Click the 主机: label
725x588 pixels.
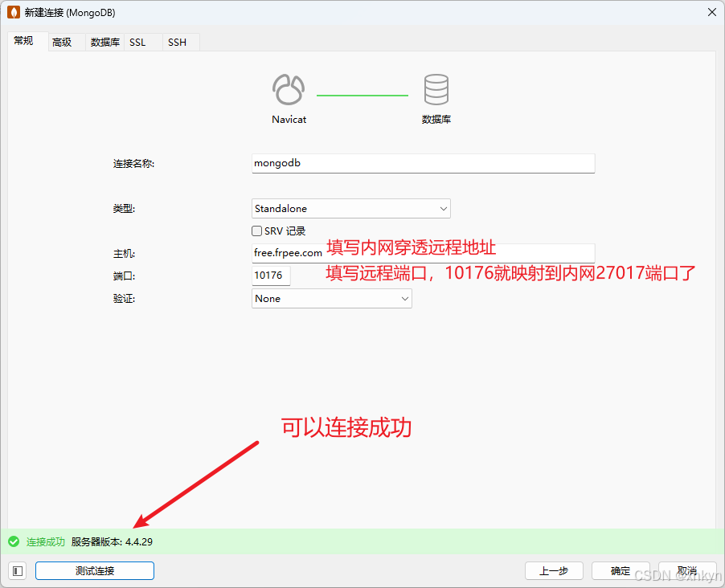(x=124, y=254)
